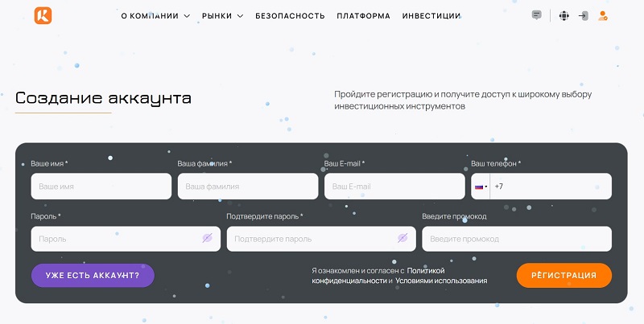Focus the Подтвердите пароль input field
Viewport: 644px width, 324px height.
click(x=321, y=239)
